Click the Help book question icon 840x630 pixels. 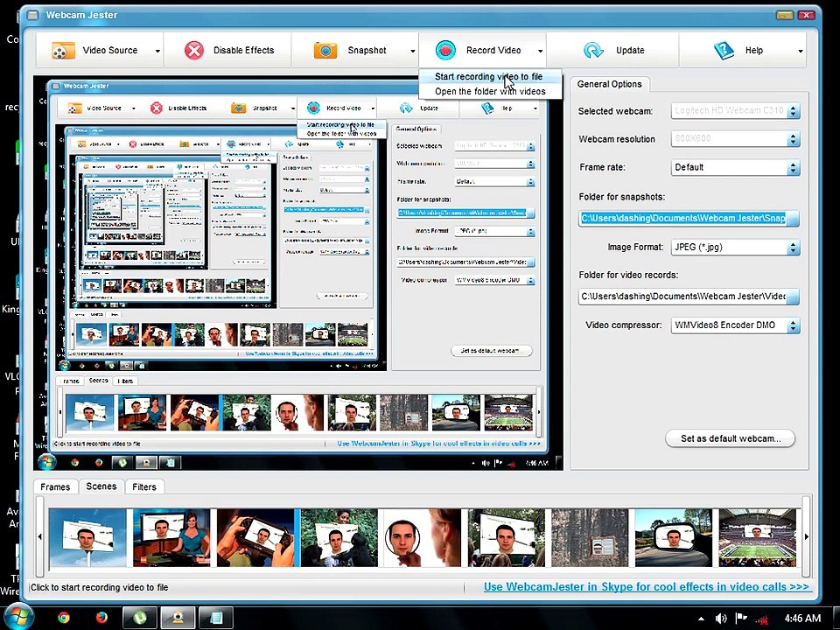[724, 51]
